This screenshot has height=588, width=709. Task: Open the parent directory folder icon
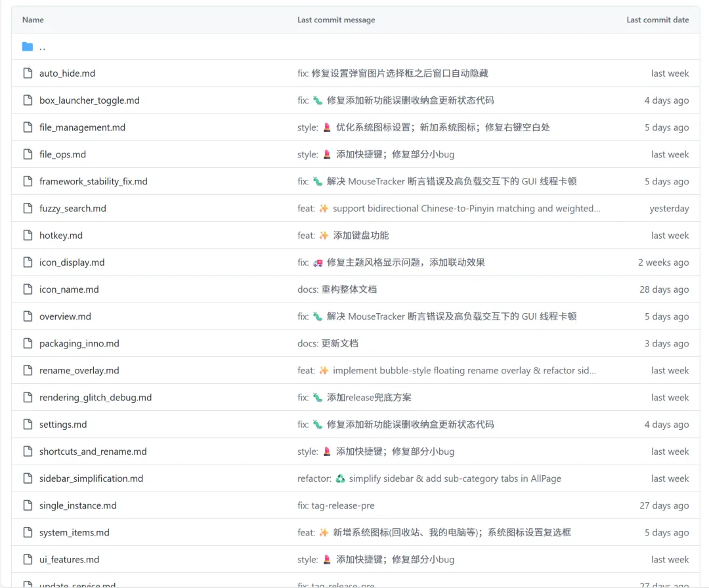(x=28, y=47)
